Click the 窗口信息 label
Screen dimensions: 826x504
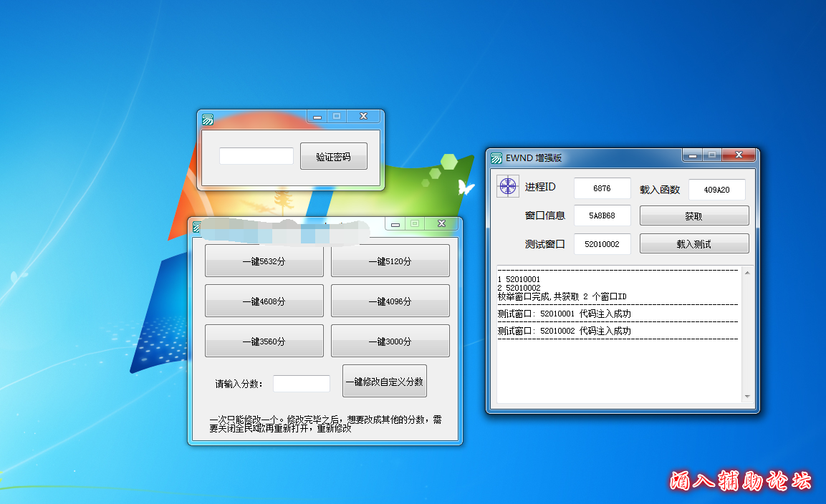coord(544,215)
